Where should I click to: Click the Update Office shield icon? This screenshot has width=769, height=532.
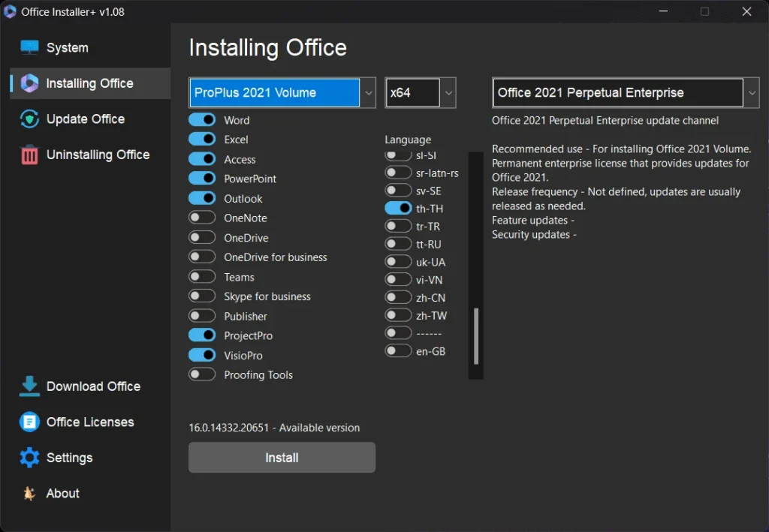(x=29, y=119)
